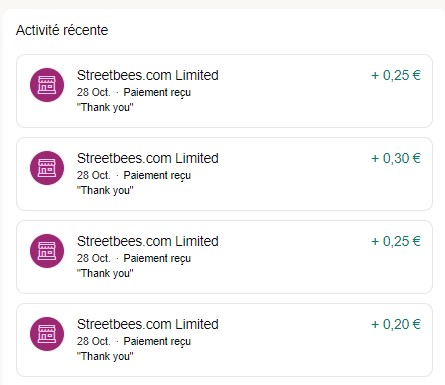Select the + 0,25 € amount in the first card
This screenshot has height=385, width=445.
click(x=396, y=75)
